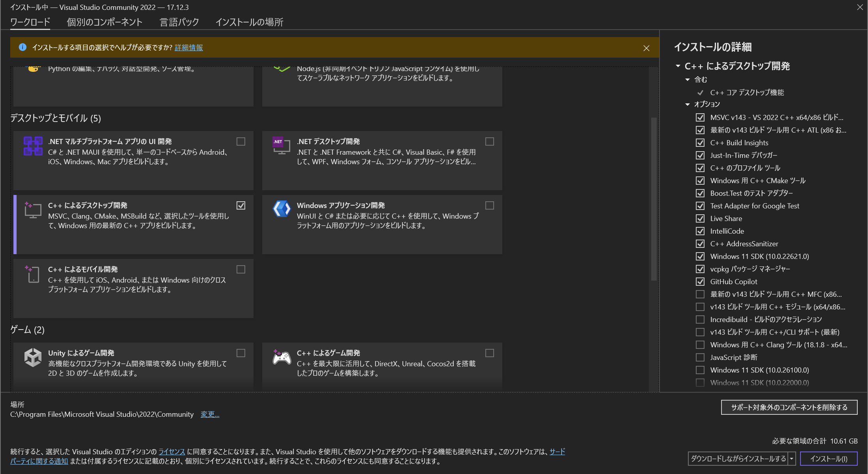Click the Unity game development cube icon
The height and width of the screenshot is (474, 868).
click(33, 358)
